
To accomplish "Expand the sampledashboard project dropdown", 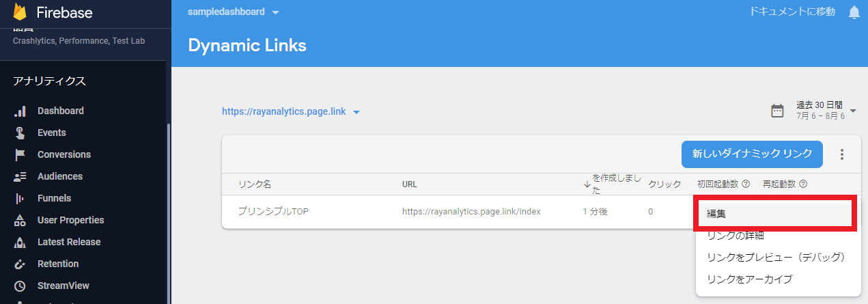I will (x=275, y=12).
